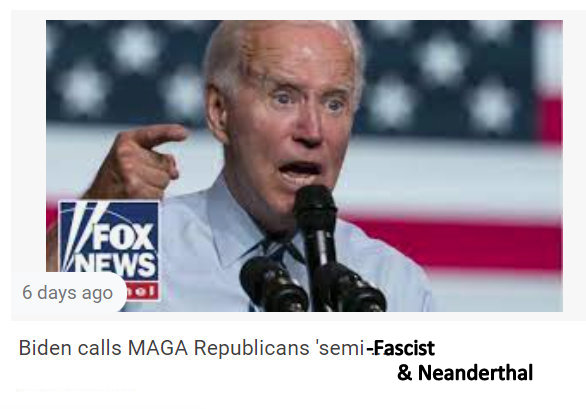
Task: Click the bold '-Fascist' text
Action: (401, 348)
